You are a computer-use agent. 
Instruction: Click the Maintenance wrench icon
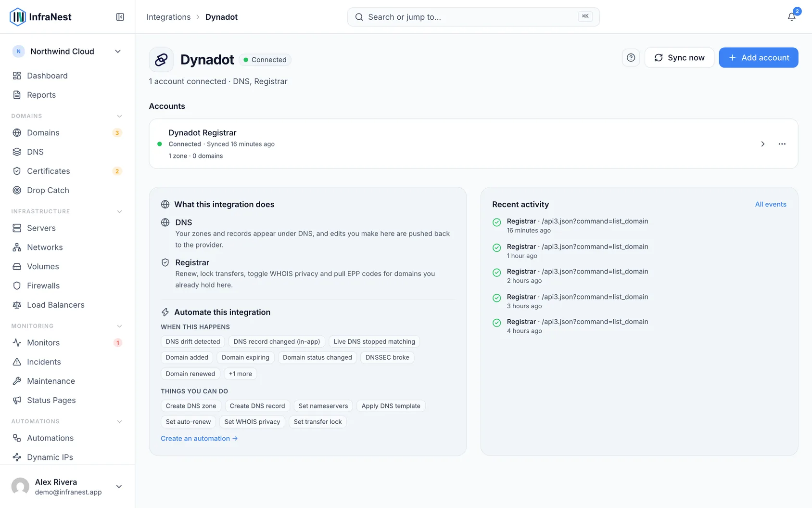point(17,381)
